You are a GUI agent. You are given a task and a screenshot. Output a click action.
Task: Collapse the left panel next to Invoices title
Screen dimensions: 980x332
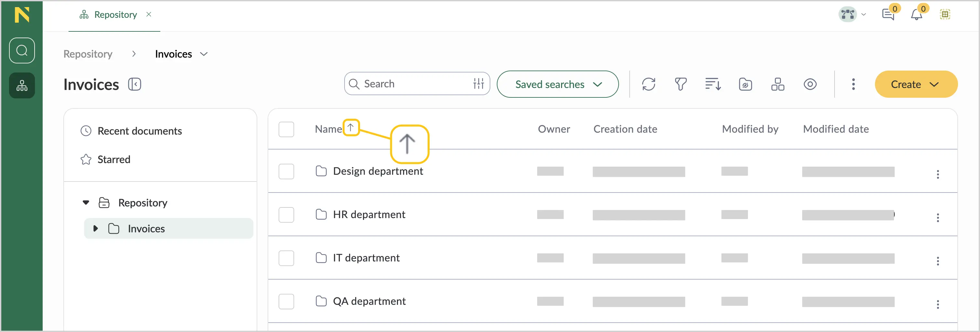[x=134, y=84]
